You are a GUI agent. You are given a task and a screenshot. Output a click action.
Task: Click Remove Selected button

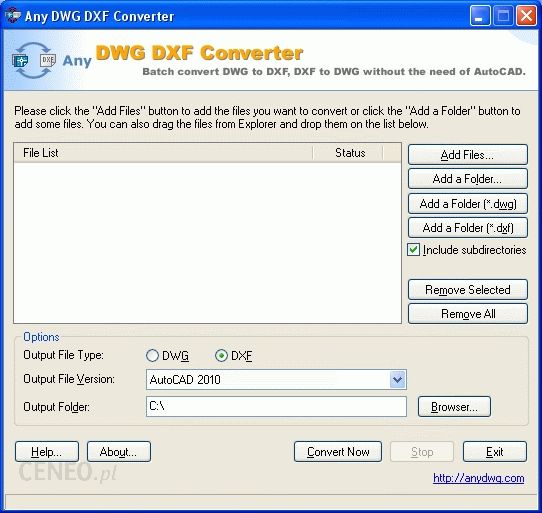pyautogui.click(x=468, y=289)
